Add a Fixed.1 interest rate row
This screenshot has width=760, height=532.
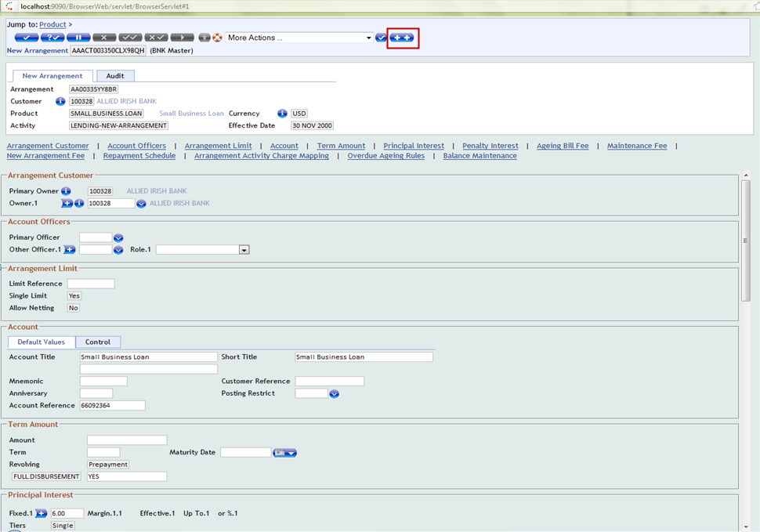[x=42, y=513]
